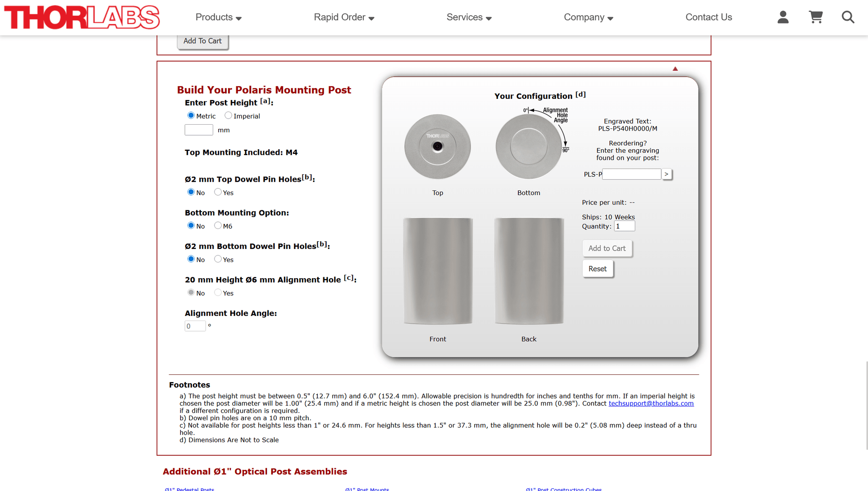Screen dimensions: 868x491
Task: Submit engraving with the > button
Action: pos(667,174)
